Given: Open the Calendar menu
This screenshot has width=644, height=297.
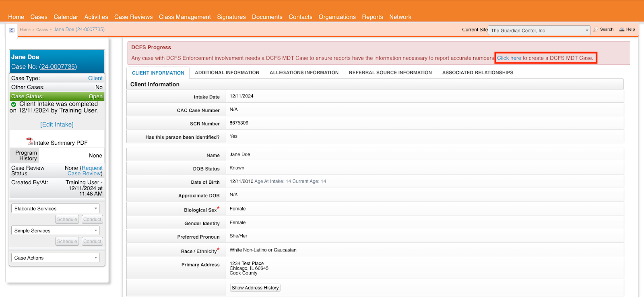Looking at the screenshot, I should [x=66, y=17].
